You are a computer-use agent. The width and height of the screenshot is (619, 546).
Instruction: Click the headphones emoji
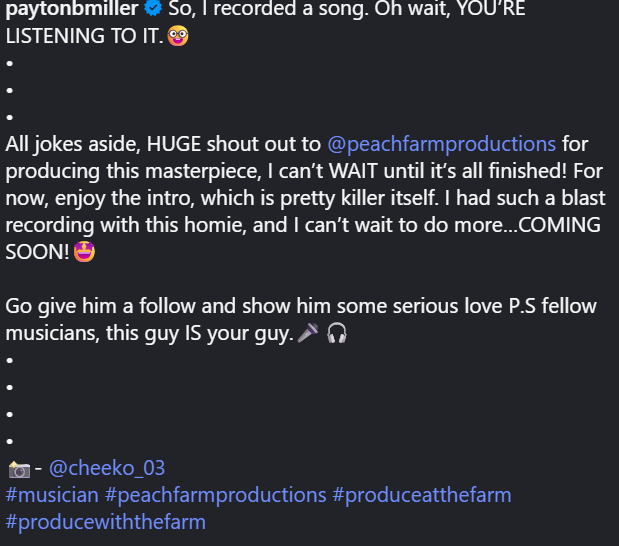point(337,333)
